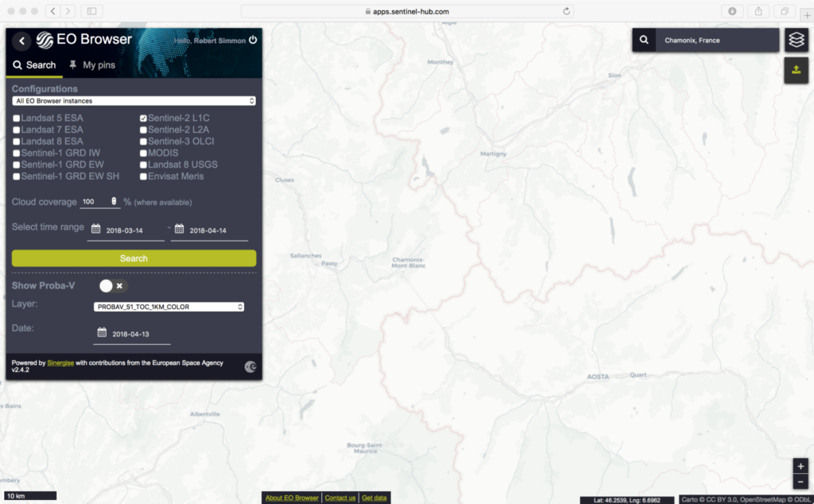Click the EO Browser logo icon
814x504 pixels.
45,40
